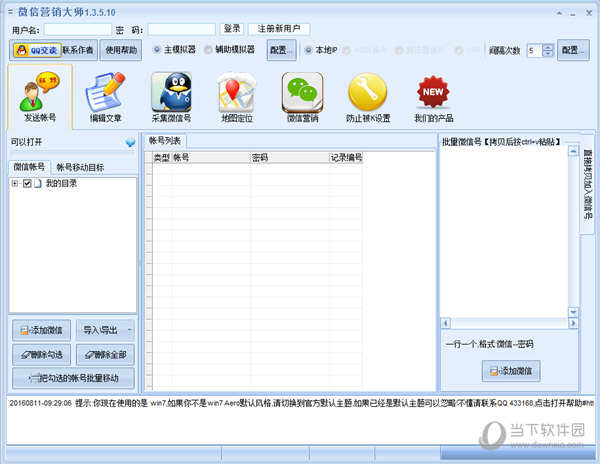Click 添加微信 button under batch panel

(511, 371)
